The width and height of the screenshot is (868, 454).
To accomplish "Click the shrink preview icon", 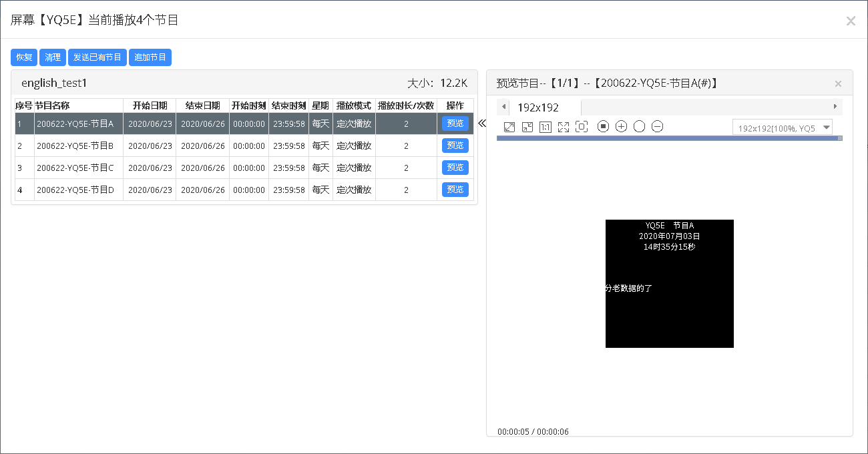I will point(527,127).
